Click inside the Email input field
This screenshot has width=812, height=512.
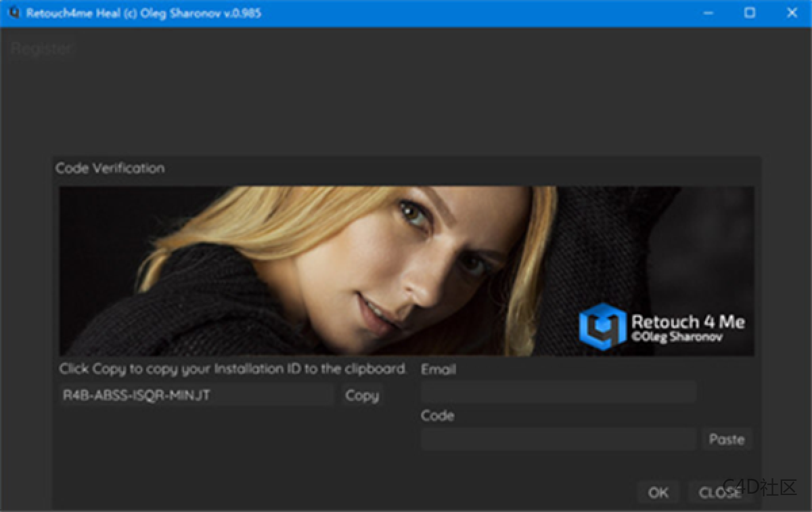click(x=558, y=391)
